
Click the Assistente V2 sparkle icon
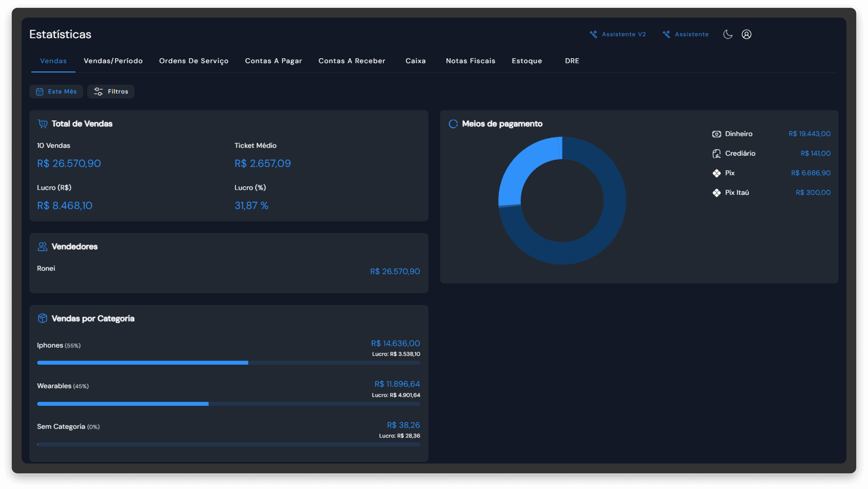pos(593,34)
